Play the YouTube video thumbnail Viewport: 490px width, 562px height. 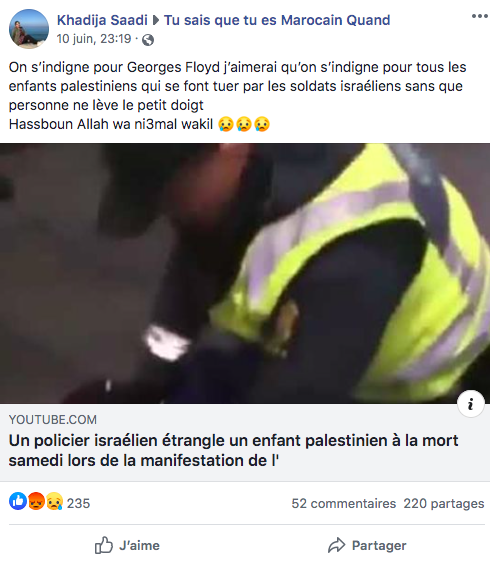coord(245,273)
